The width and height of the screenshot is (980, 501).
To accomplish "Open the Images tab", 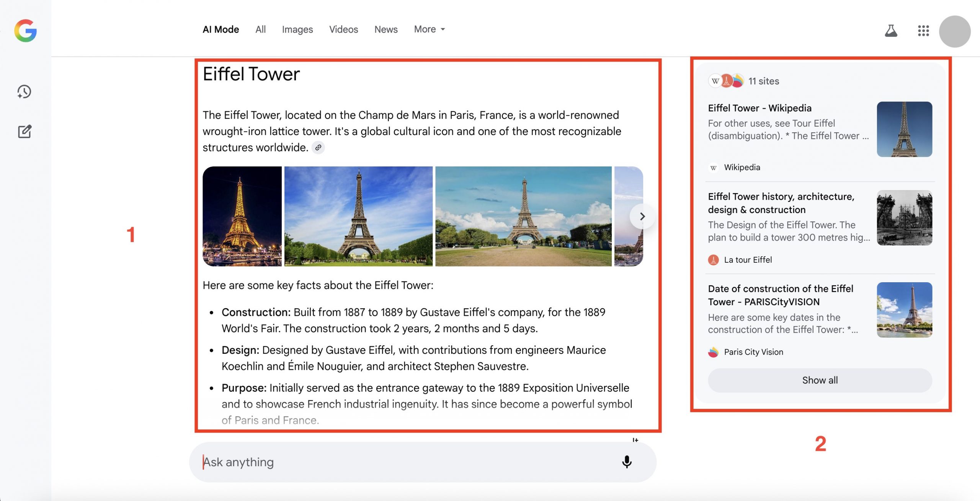I will point(297,29).
